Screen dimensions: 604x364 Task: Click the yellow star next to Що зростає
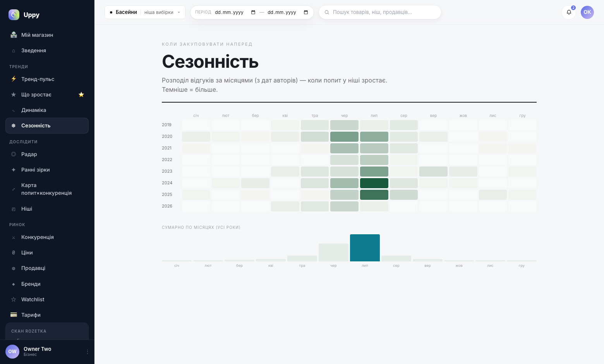pyautogui.click(x=81, y=94)
